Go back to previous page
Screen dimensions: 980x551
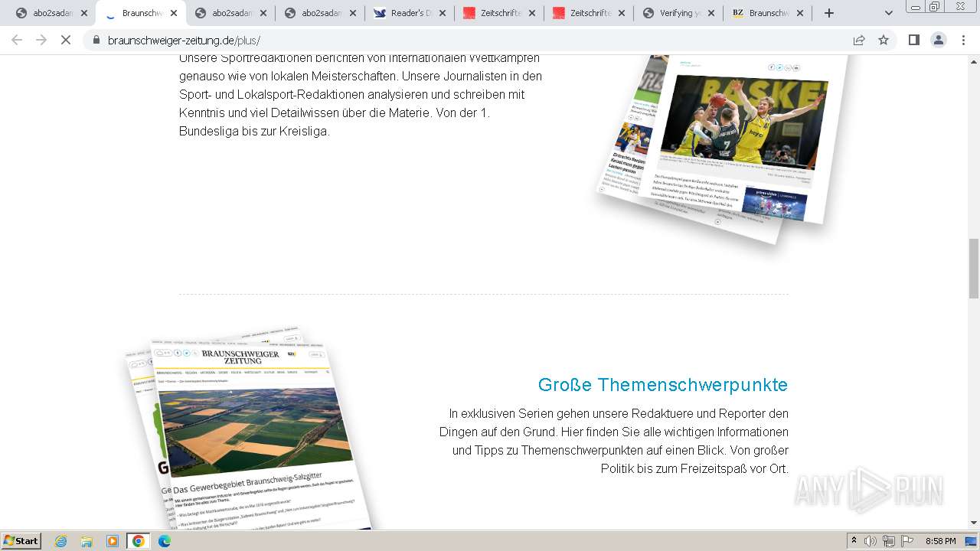coord(17,40)
